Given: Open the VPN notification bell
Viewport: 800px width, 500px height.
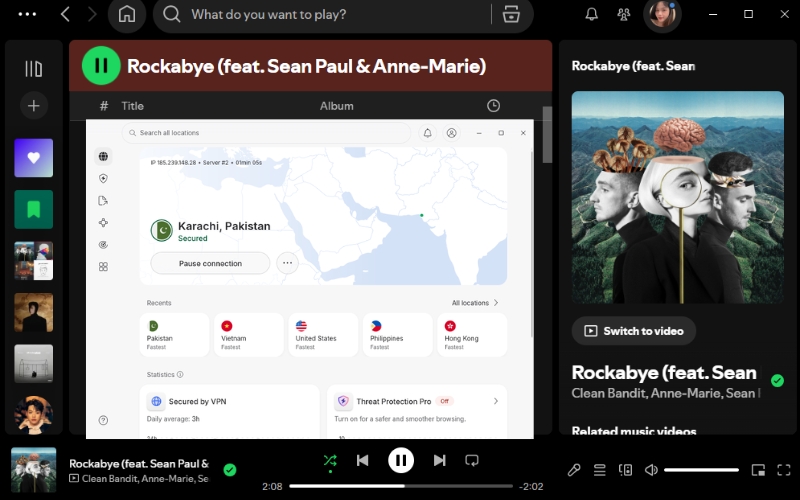Looking at the screenshot, I should coord(428,133).
